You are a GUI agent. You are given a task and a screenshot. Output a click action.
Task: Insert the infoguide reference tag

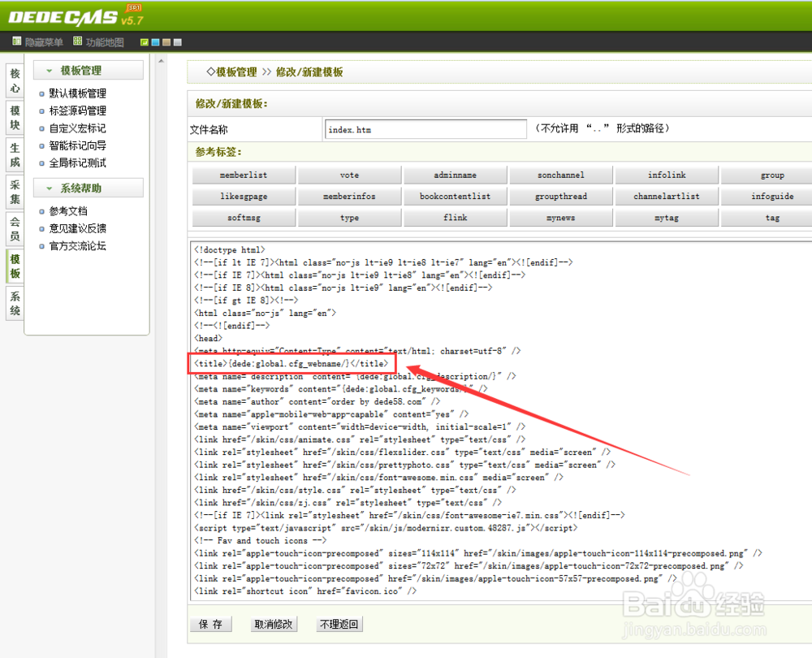click(x=767, y=197)
